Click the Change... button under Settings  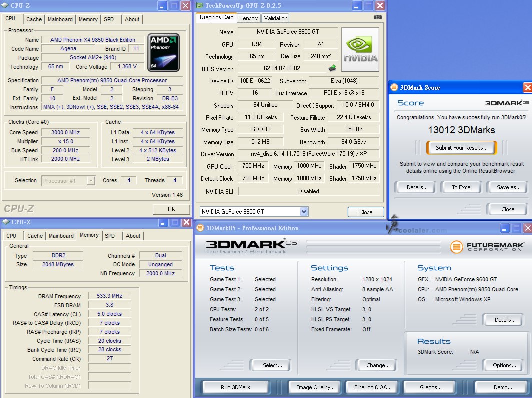(x=378, y=365)
